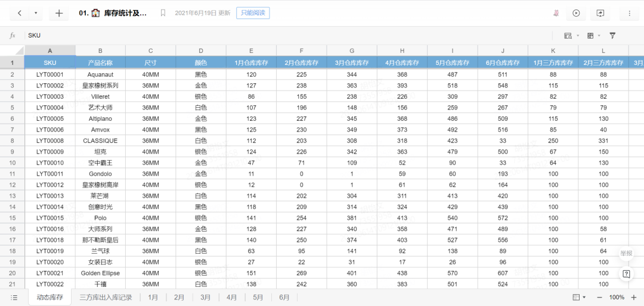644x306 pixels.
Task: Expand the search tool dropdown arrow
Action: [578, 36]
